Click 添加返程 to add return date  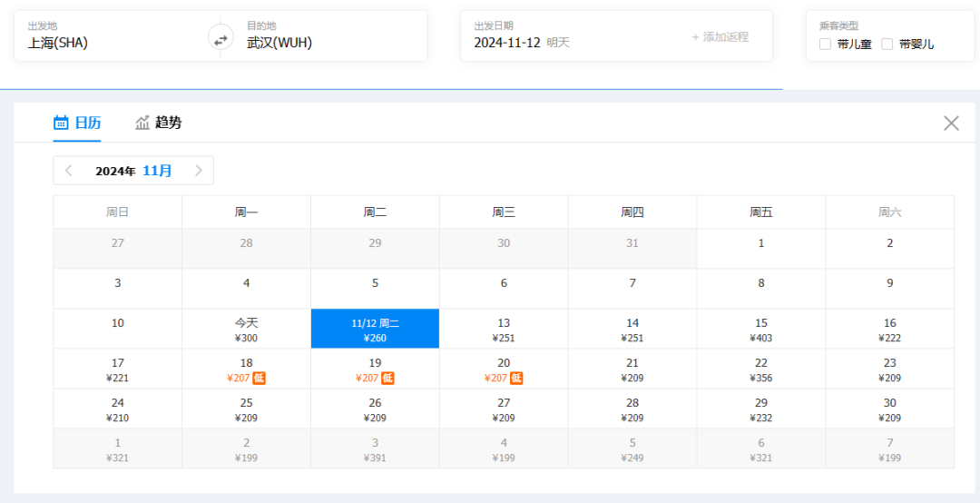(x=720, y=37)
